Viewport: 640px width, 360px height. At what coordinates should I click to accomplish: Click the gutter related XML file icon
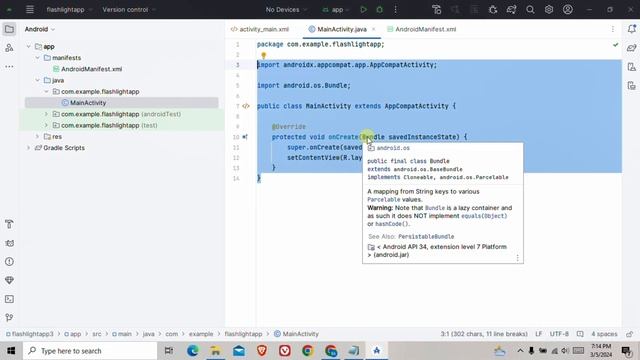246,106
